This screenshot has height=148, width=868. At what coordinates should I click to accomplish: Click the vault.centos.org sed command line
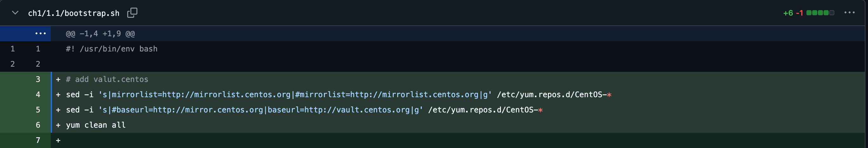(304, 110)
